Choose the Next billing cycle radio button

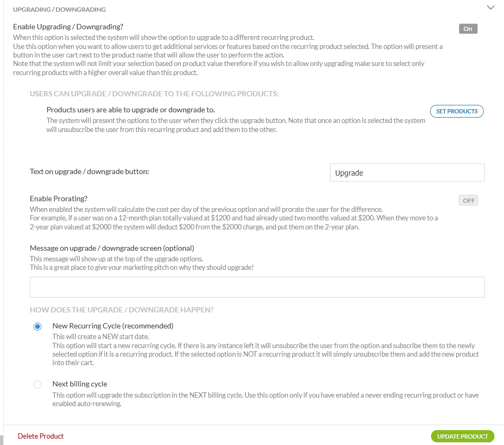(37, 384)
